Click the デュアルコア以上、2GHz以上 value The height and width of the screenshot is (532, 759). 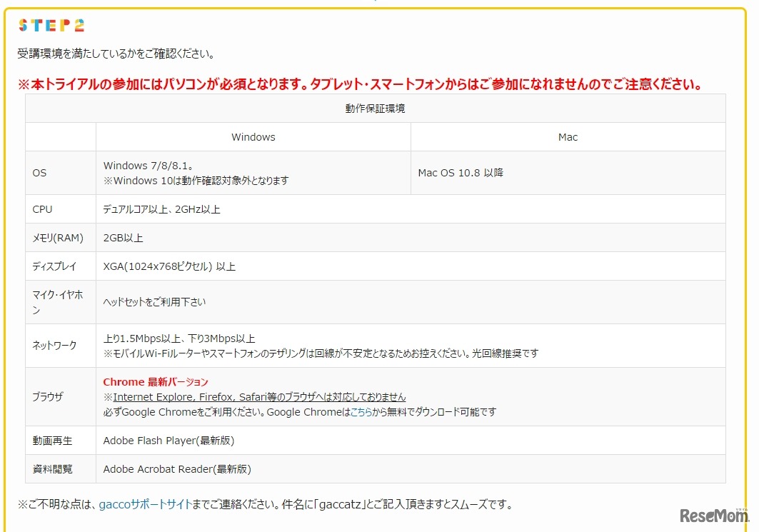click(x=161, y=209)
